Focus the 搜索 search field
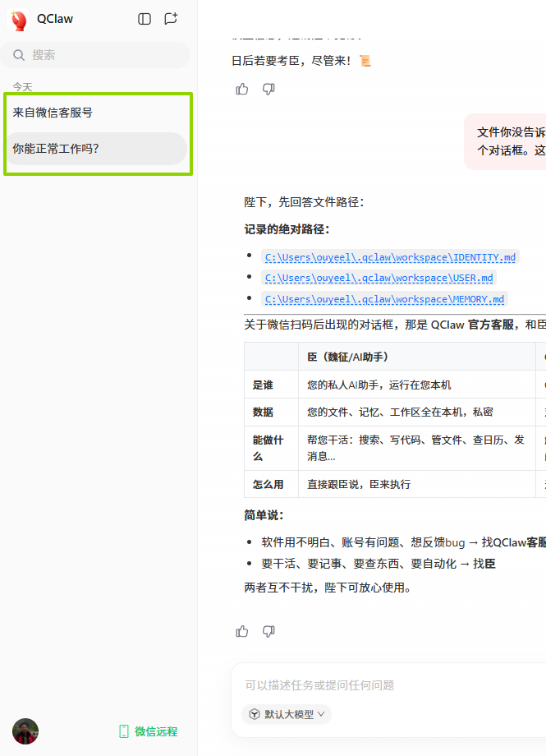 (95, 55)
